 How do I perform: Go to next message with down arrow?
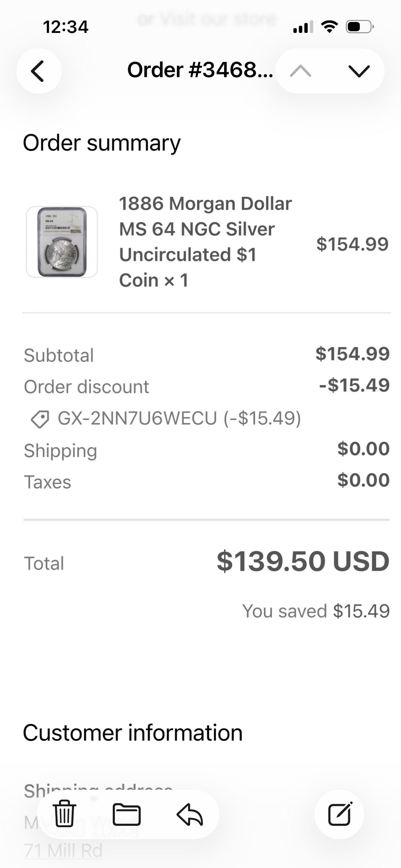click(x=359, y=71)
